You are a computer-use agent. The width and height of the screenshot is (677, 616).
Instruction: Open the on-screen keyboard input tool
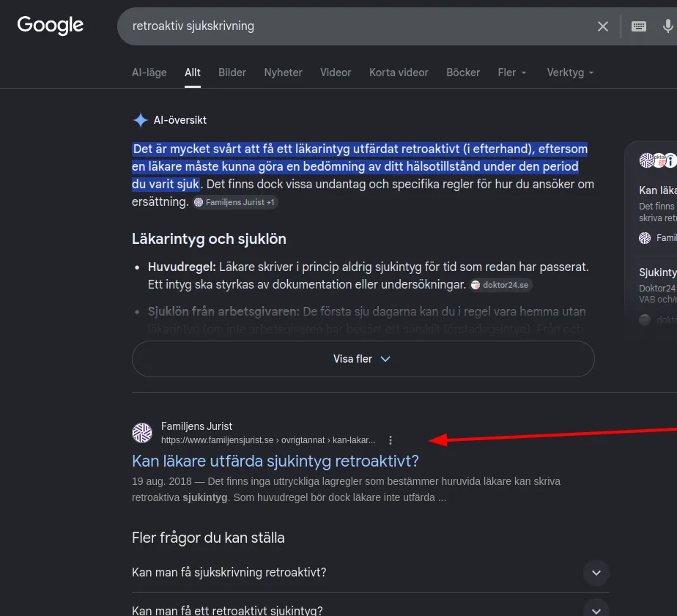coord(639,26)
